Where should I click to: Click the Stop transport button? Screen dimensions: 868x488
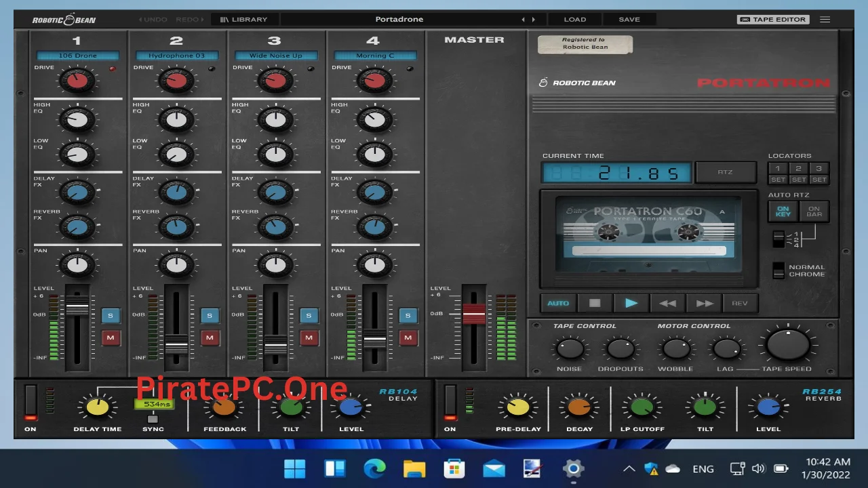(595, 303)
